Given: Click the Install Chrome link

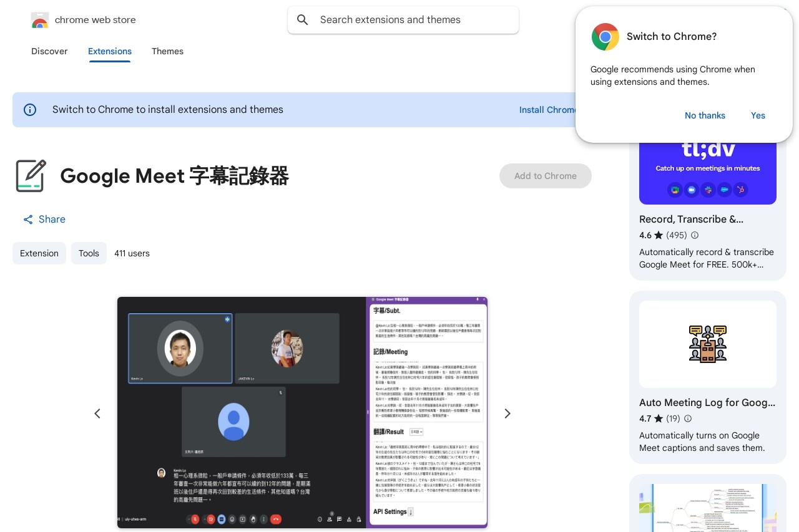Looking at the screenshot, I should (x=547, y=110).
